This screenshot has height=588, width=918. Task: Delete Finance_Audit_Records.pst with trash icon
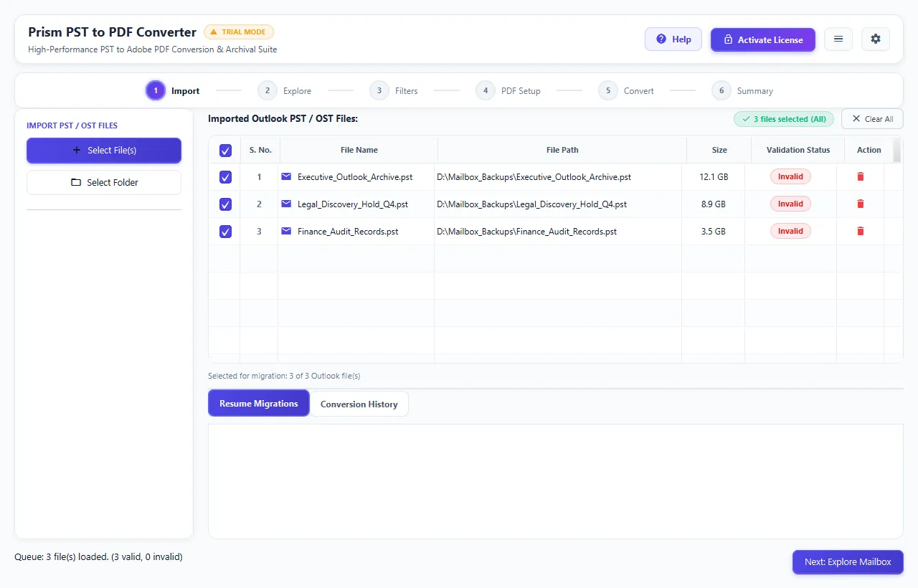click(861, 231)
